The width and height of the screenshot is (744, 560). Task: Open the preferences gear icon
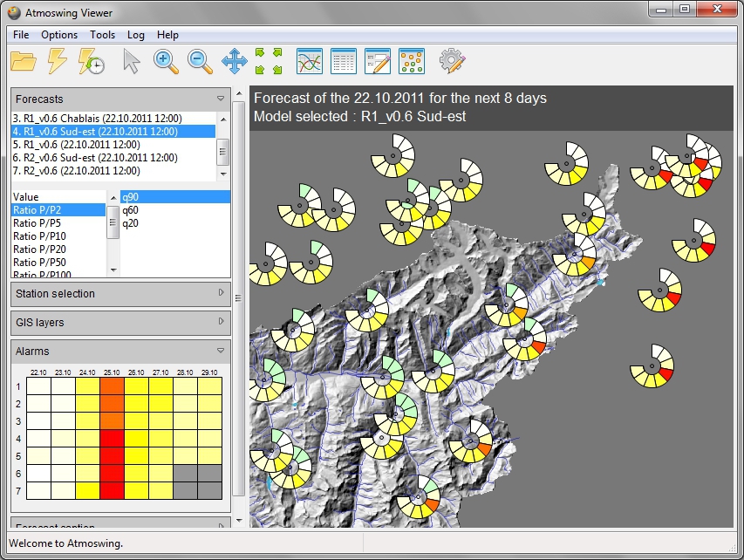tap(452, 61)
